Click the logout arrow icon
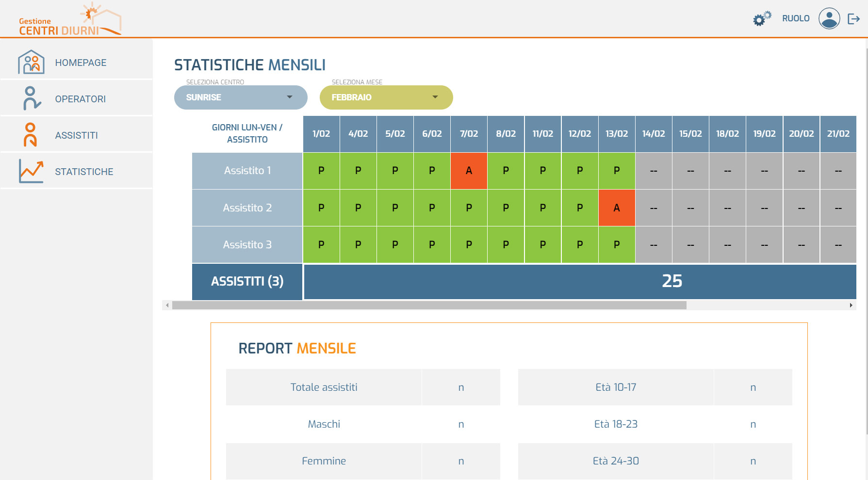Screen dimensions: 868x480 pyautogui.click(x=853, y=19)
